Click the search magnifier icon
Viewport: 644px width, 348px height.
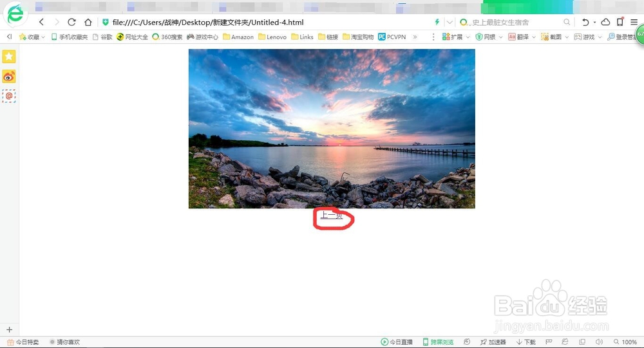pyautogui.click(x=567, y=22)
